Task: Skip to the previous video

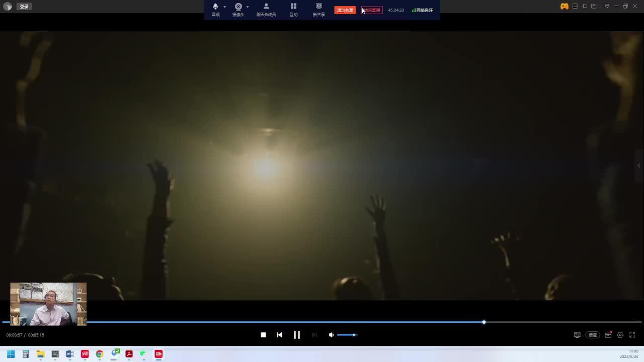Action: tap(279, 335)
